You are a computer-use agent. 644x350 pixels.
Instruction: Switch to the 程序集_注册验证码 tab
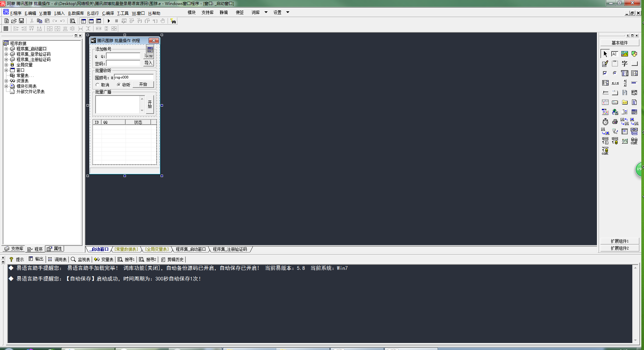[230, 249]
